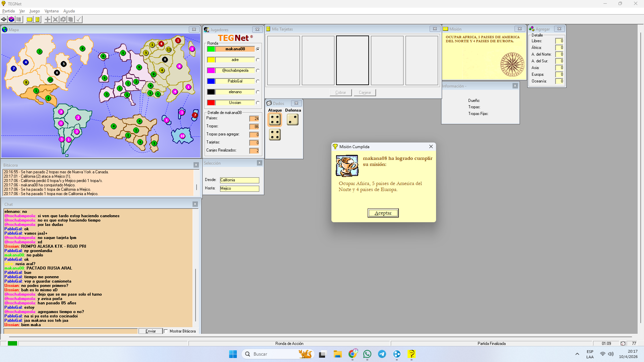Click the chat message input field
The image size is (644, 362).
coord(70,331)
